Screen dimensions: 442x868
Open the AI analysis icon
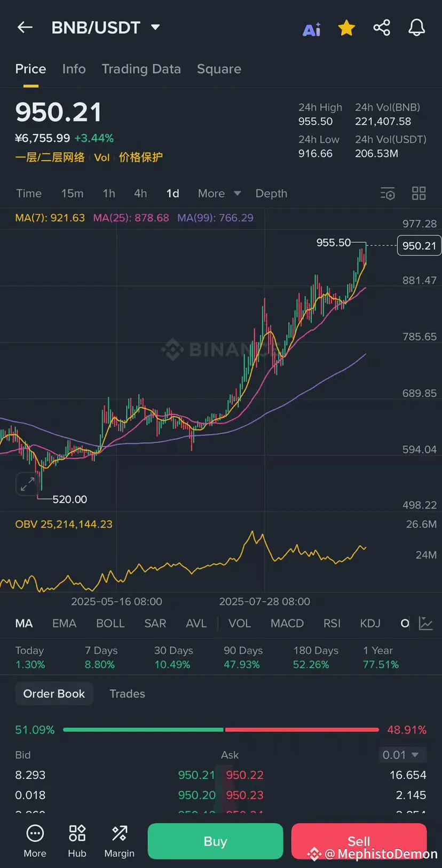[312, 29]
